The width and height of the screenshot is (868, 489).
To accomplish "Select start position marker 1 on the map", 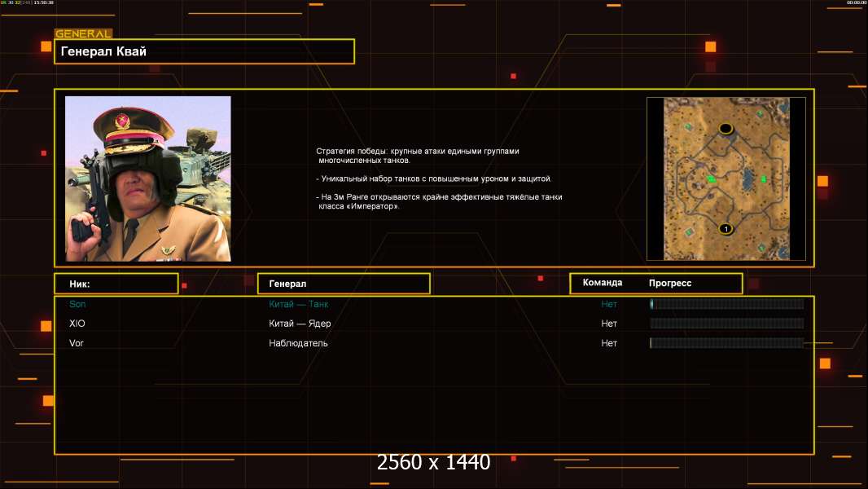I will click(726, 228).
